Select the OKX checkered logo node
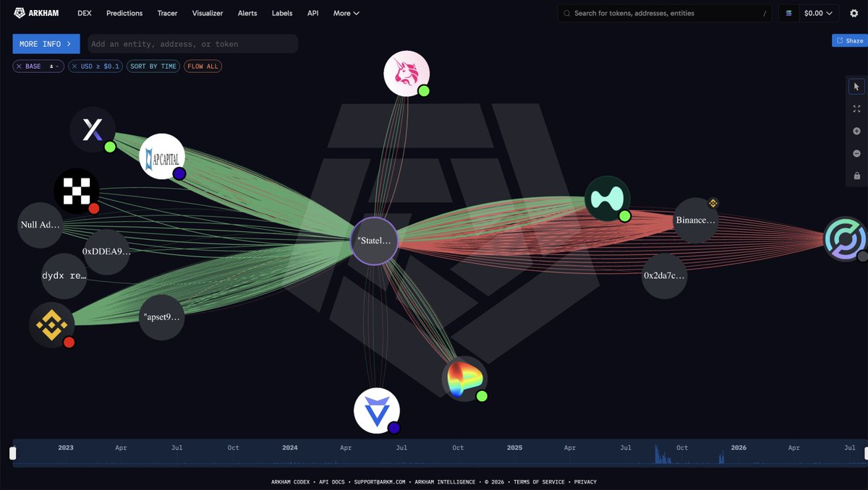 (x=77, y=192)
